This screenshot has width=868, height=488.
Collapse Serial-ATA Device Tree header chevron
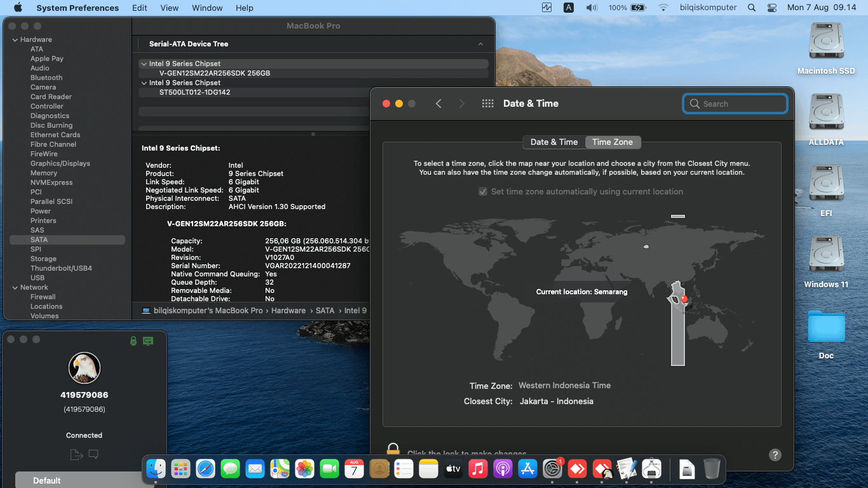480,44
